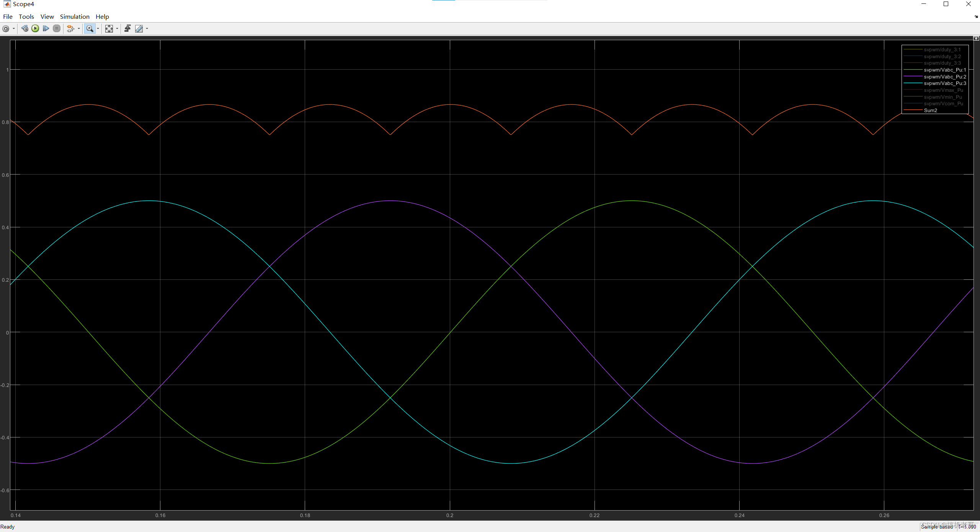Expand the Scale Axes dropdown arrow

pyautogui.click(x=117, y=29)
